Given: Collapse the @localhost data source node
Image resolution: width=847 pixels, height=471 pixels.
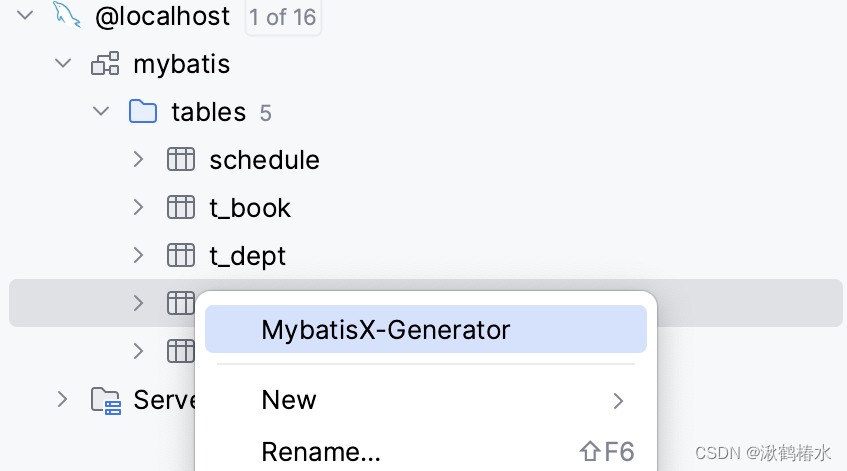Looking at the screenshot, I should pos(25,16).
